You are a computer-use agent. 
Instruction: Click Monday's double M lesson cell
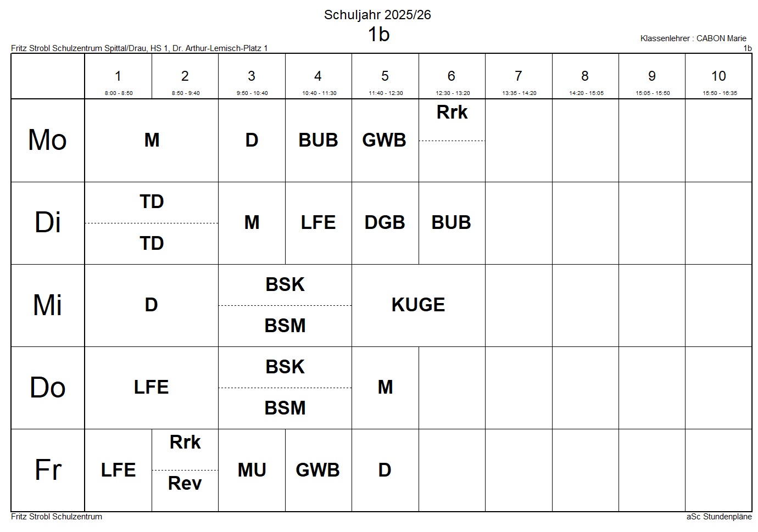click(152, 141)
